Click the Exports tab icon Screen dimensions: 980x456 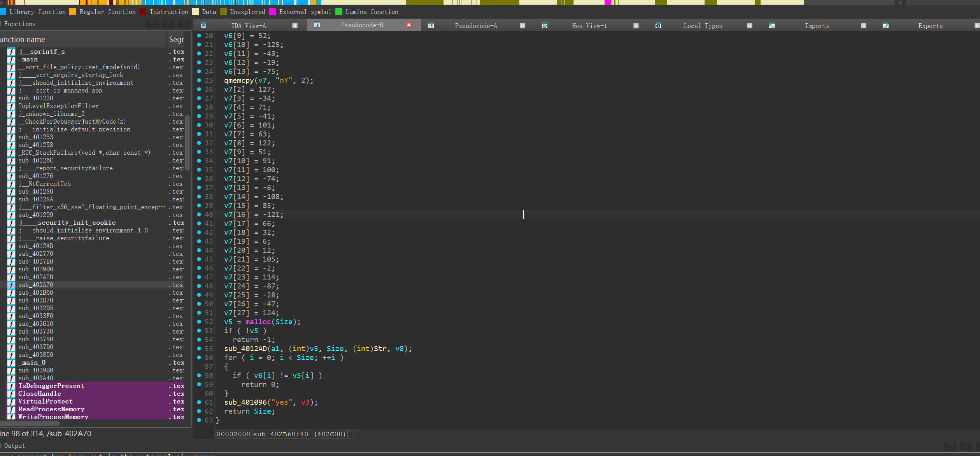coord(886,26)
